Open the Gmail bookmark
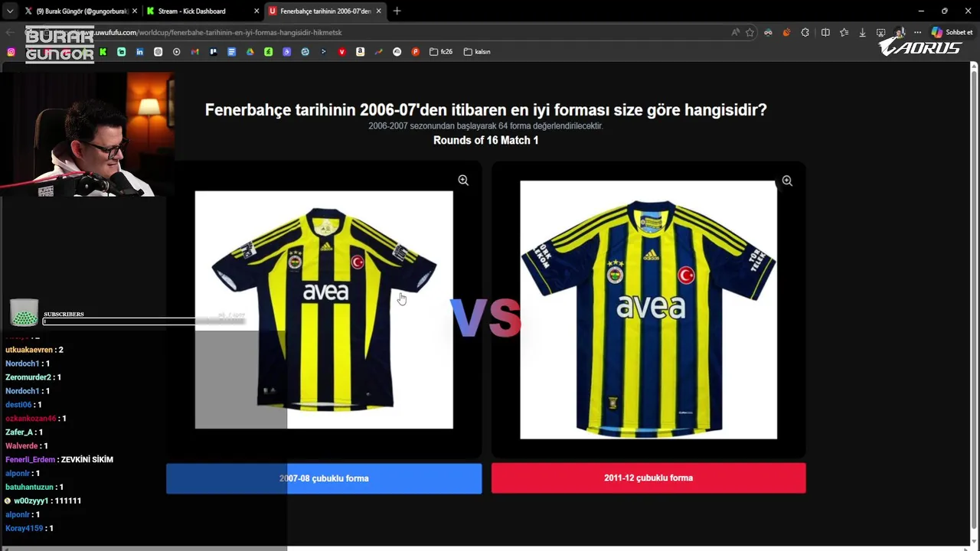Image resolution: width=980 pixels, height=551 pixels. [x=194, y=52]
